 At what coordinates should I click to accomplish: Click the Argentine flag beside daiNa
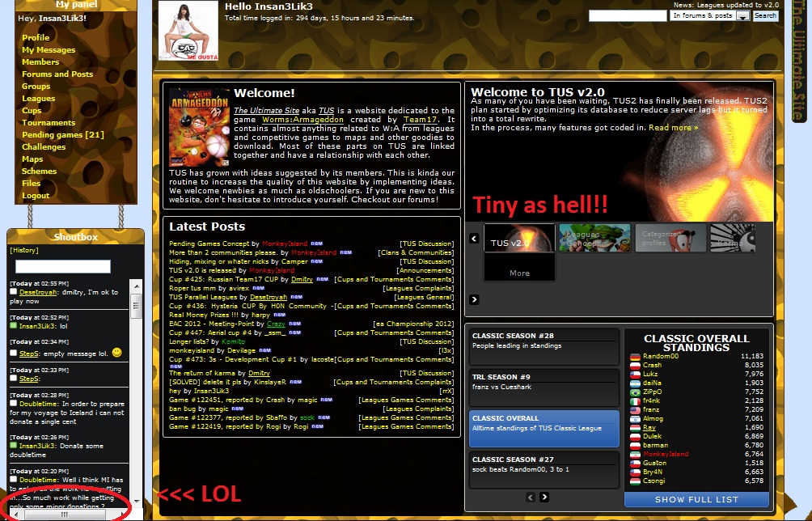[635, 383]
